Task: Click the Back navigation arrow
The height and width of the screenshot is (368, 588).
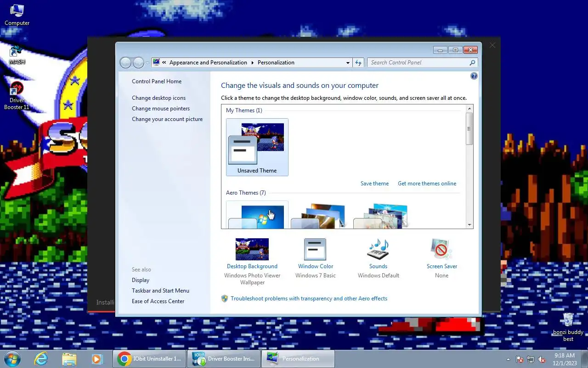Action: pyautogui.click(x=125, y=63)
